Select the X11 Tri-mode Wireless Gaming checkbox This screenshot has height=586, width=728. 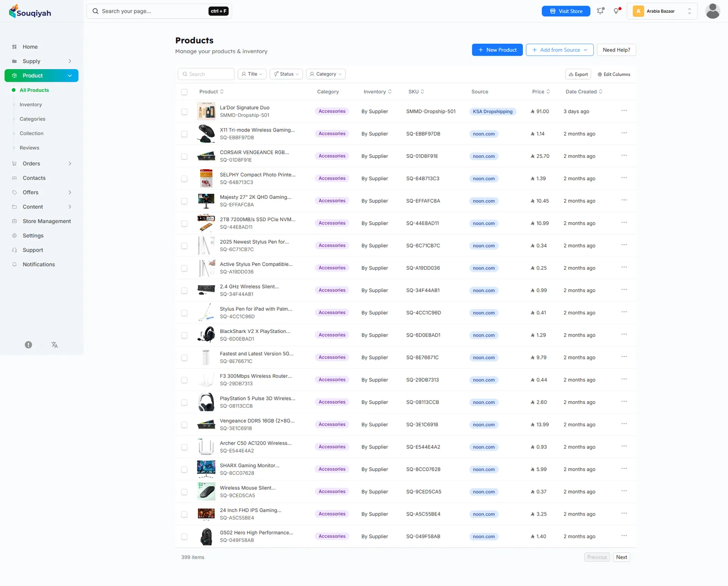coord(184,134)
